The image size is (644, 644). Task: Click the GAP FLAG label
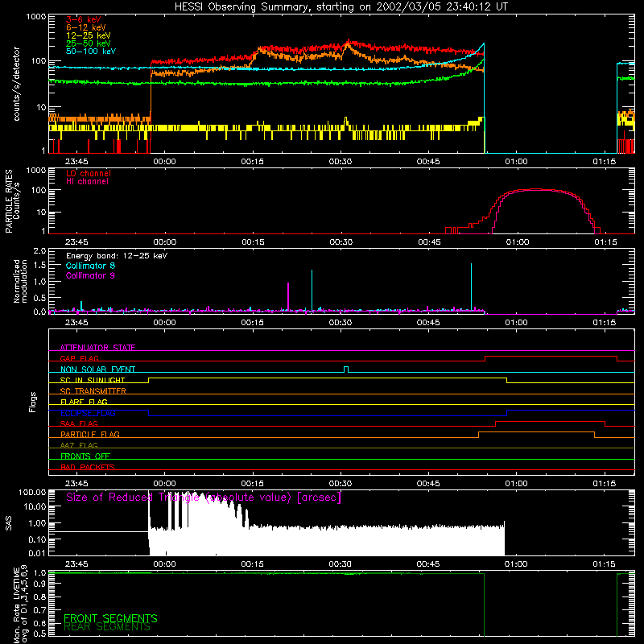pos(79,358)
